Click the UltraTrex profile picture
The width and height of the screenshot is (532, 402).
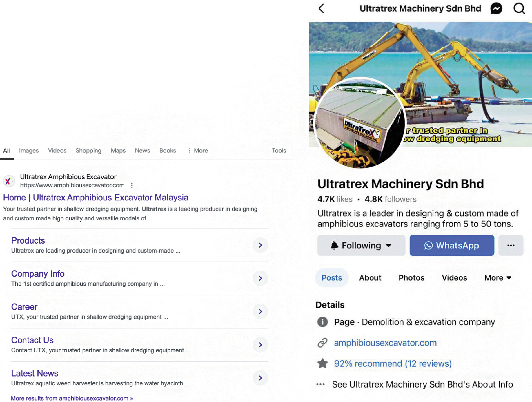(359, 123)
